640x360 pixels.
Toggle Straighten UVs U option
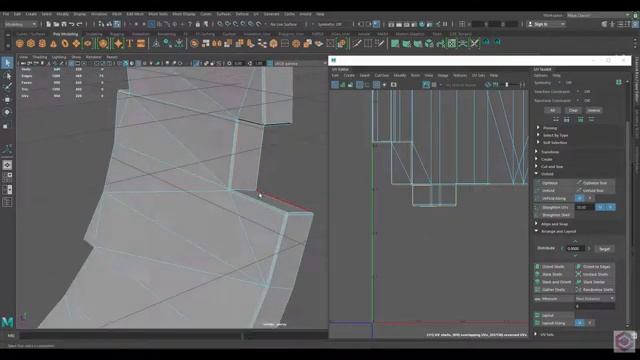point(600,207)
